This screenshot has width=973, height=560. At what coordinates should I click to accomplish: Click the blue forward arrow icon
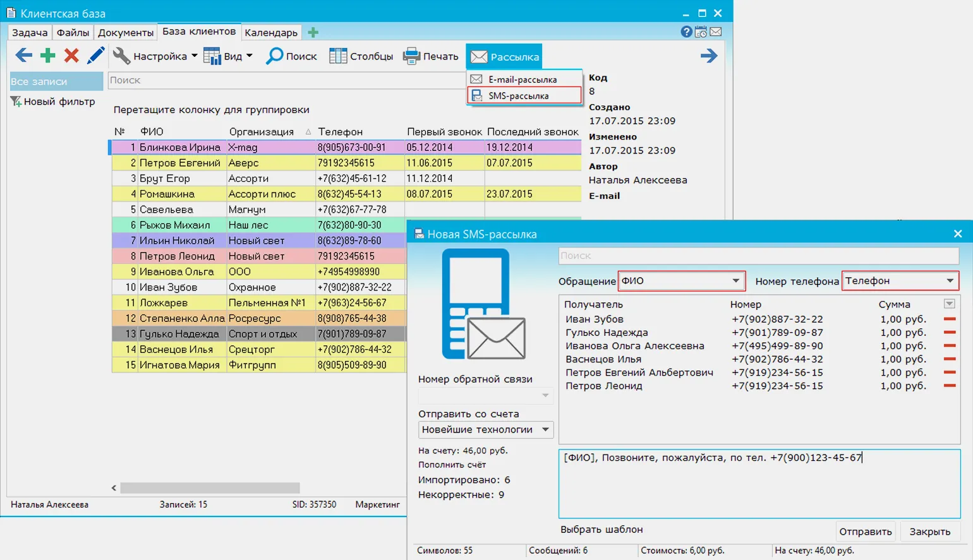[x=709, y=56]
